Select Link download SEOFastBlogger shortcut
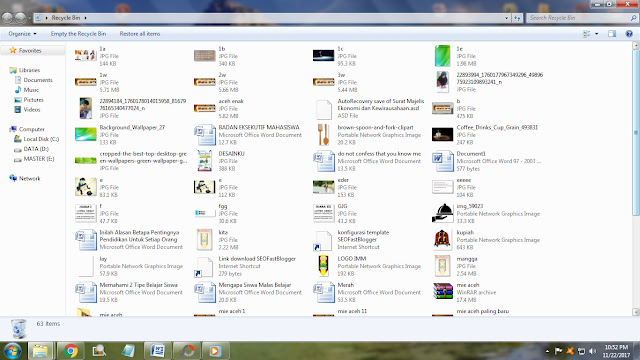 point(245,266)
